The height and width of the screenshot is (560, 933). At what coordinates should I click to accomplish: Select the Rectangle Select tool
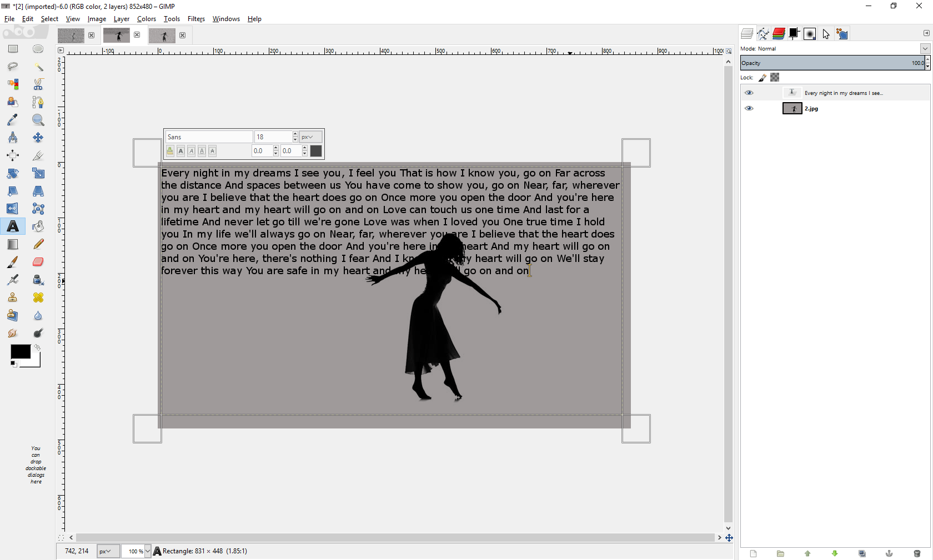tap(13, 49)
